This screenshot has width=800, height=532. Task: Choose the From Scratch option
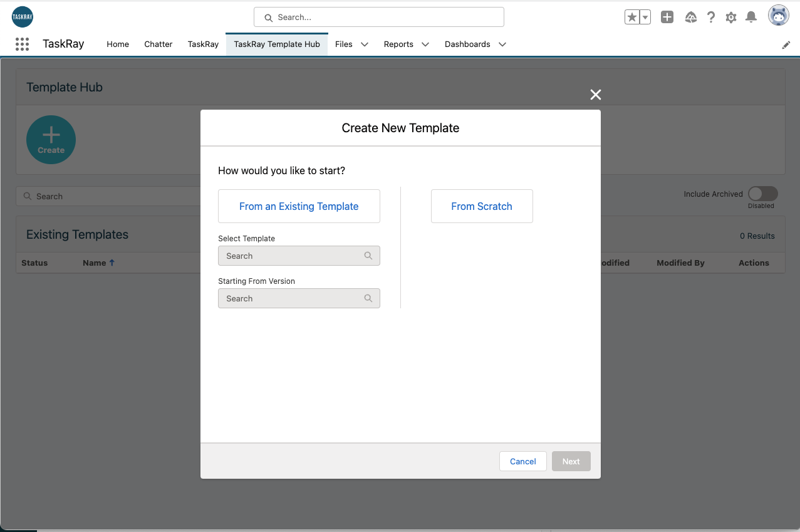482,206
